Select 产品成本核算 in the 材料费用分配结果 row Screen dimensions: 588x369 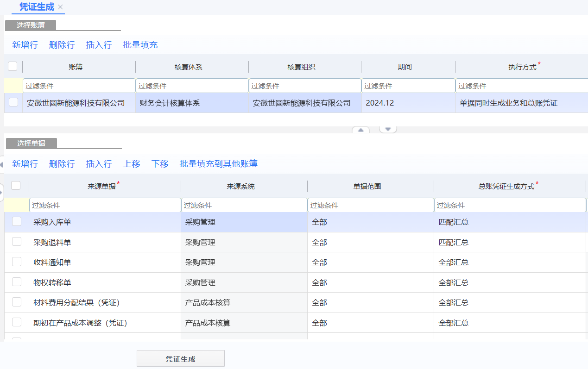tap(244, 303)
